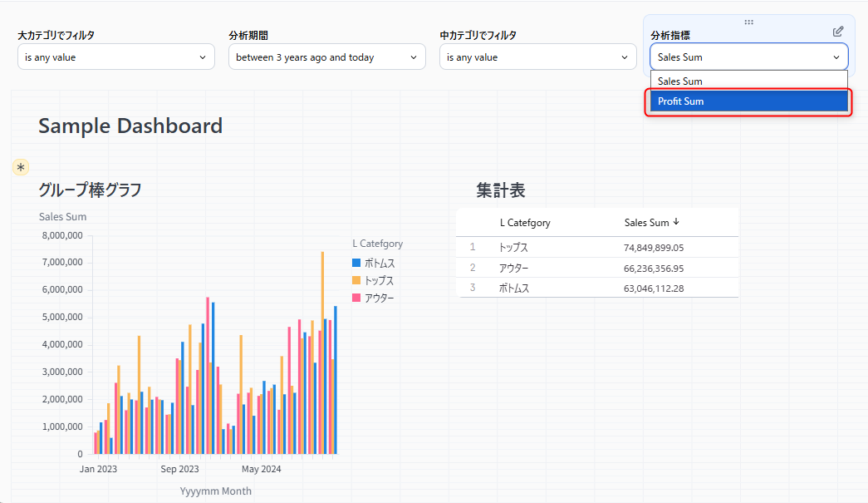Expand the 中カテゴリでフィルタ dropdown
The width and height of the screenshot is (868, 503).
click(x=537, y=57)
